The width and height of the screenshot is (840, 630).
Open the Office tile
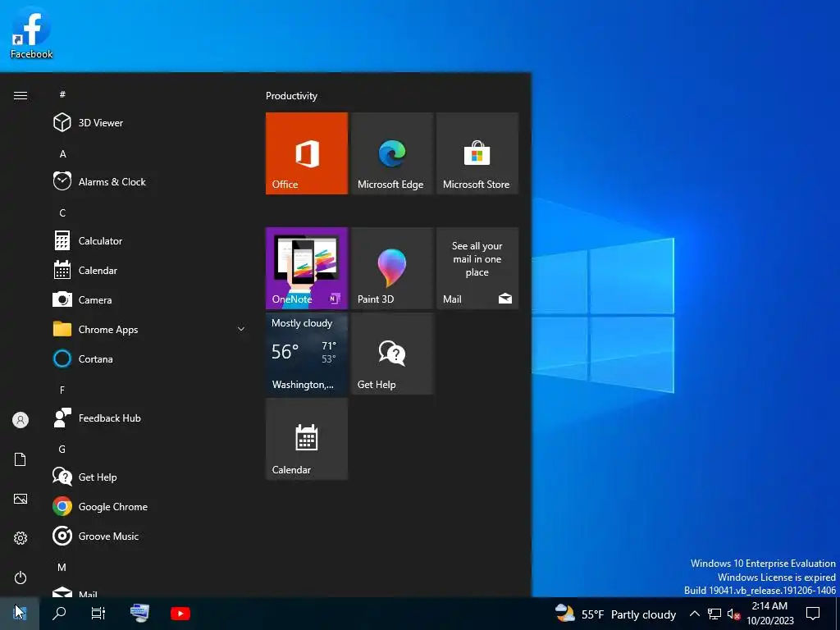coord(307,153)
